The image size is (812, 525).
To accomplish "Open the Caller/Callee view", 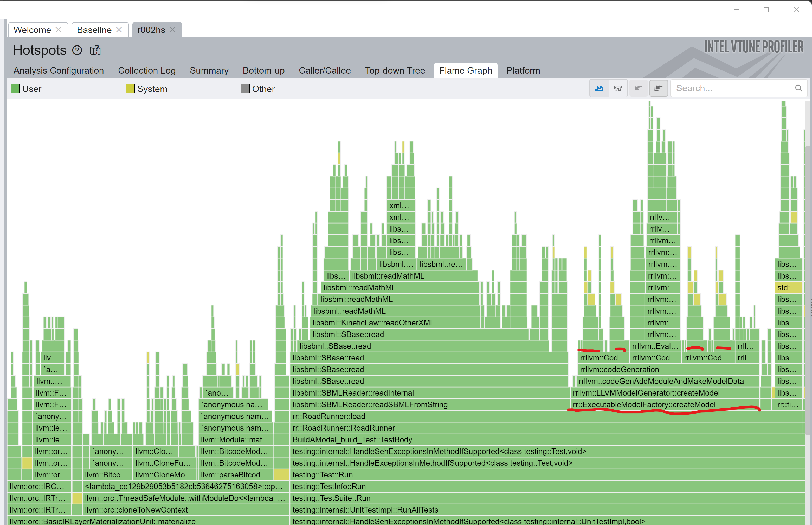I will tap(325, 71).
